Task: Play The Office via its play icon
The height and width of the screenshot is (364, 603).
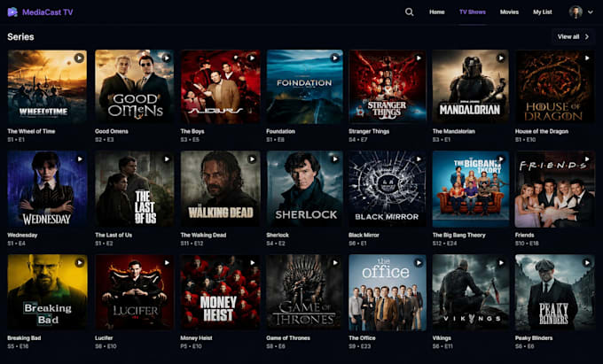Action: [419, 263]
